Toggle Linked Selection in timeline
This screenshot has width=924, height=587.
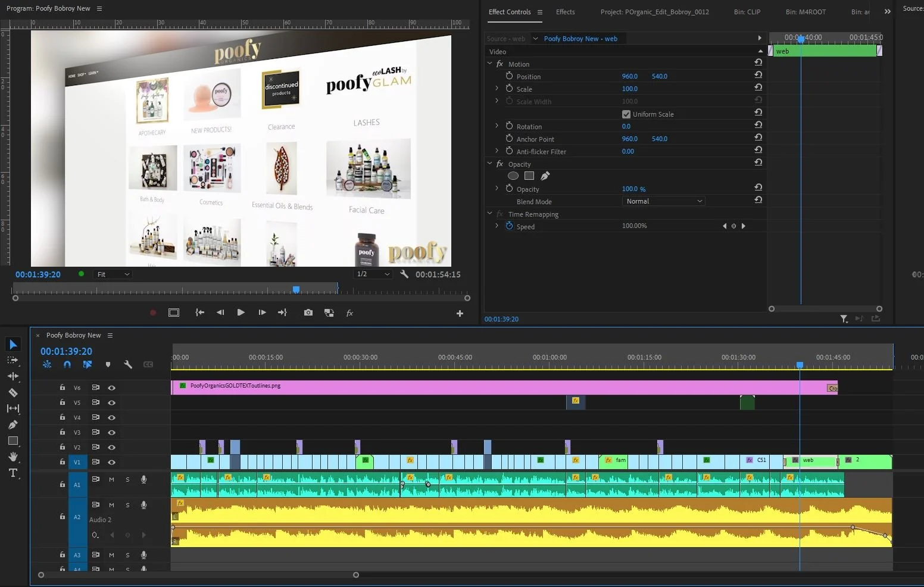(88, 364)
